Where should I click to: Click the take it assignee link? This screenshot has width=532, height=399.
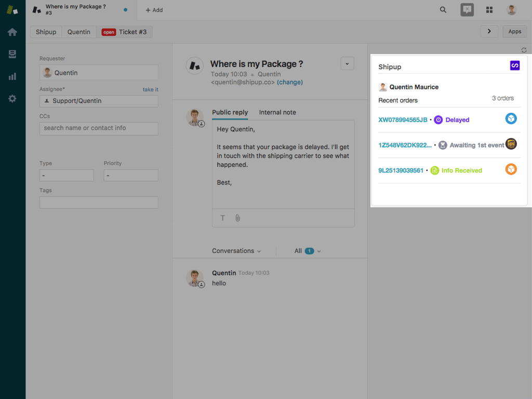coord(150,89)
